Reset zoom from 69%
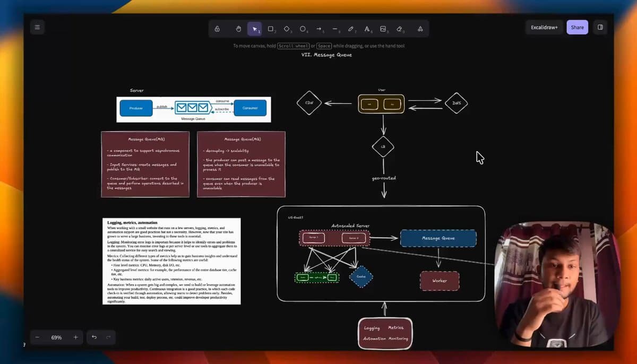 [56, 337]
